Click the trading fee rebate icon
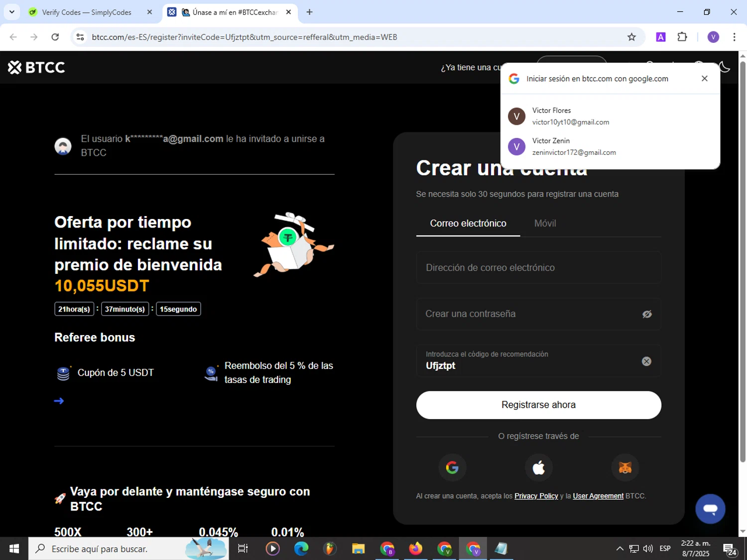The width and height of the screenshot is (747, 560). pos(212,373)
